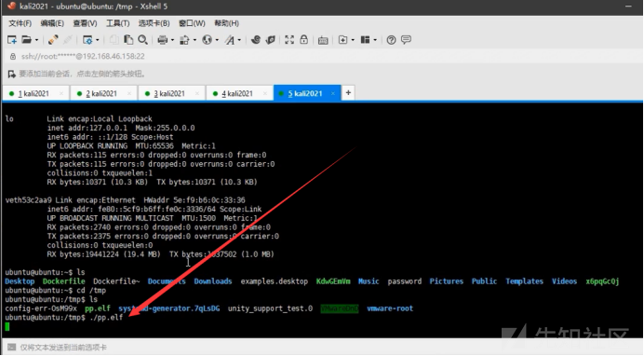This screenshot has height=356, width=644.
Task: Click the add current session arrow icon
Action: tap(11, 74)
